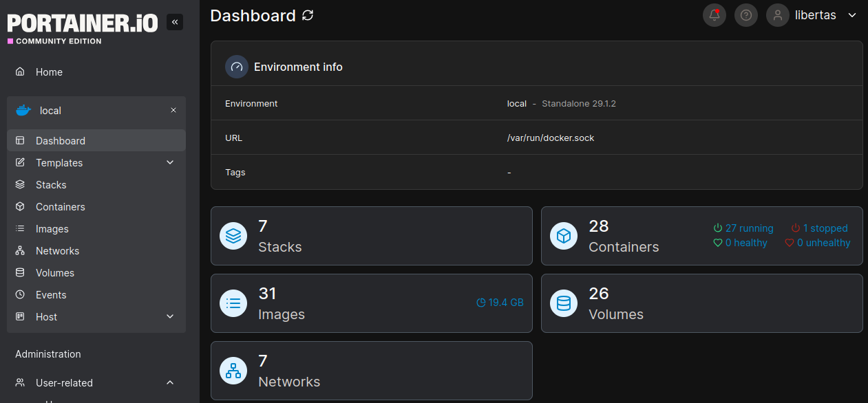
Task: Collapse the sidebar with the double-chevron toggle
Action: coord(174,21)
